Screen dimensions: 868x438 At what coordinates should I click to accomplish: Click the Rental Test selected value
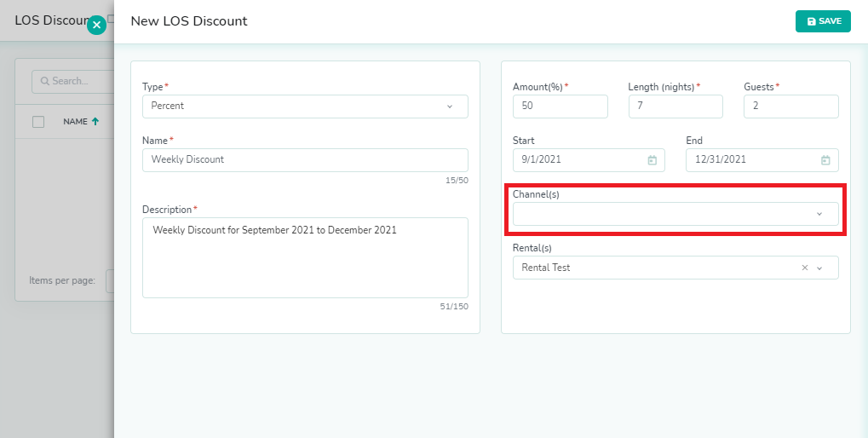[546, 268]
